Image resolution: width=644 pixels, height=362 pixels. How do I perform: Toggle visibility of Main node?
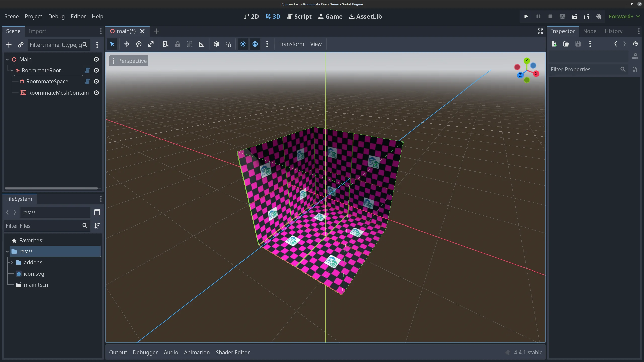pos(96,59)
